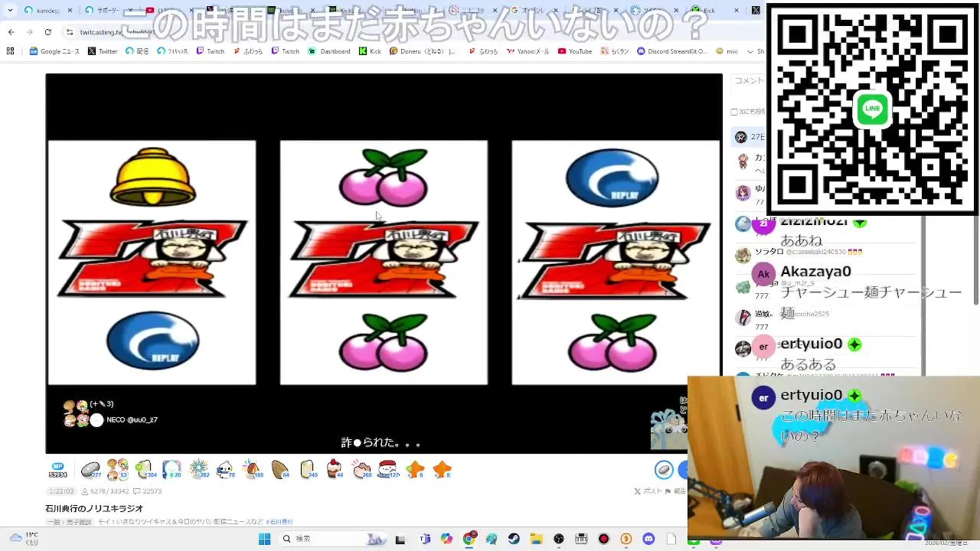
Task: Click the NECO @uu0_z7 name in video
Action: point(132,420)
